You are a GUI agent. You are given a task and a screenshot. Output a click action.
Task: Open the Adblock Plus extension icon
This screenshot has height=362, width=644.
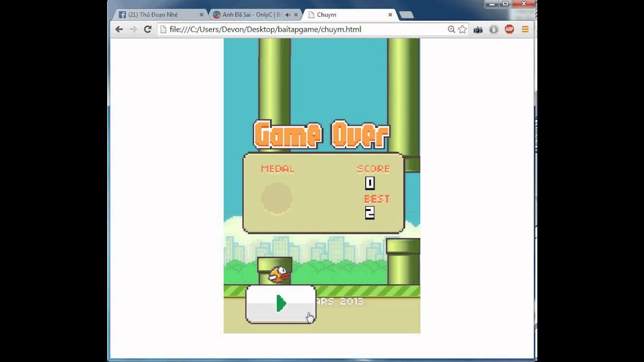click(509, 29)
